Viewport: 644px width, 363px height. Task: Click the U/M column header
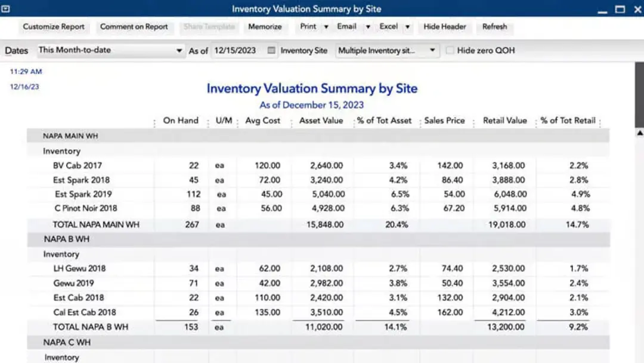tap(224, 121)
